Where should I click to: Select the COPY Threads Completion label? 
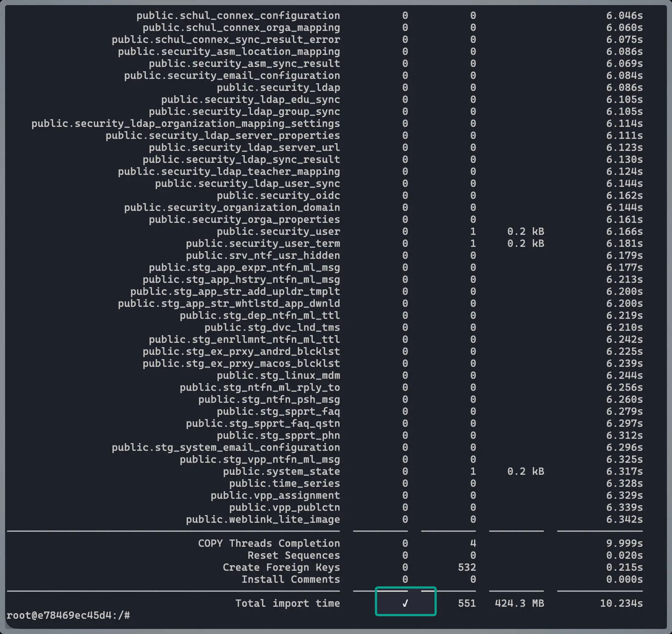click(x=269, y=543)
